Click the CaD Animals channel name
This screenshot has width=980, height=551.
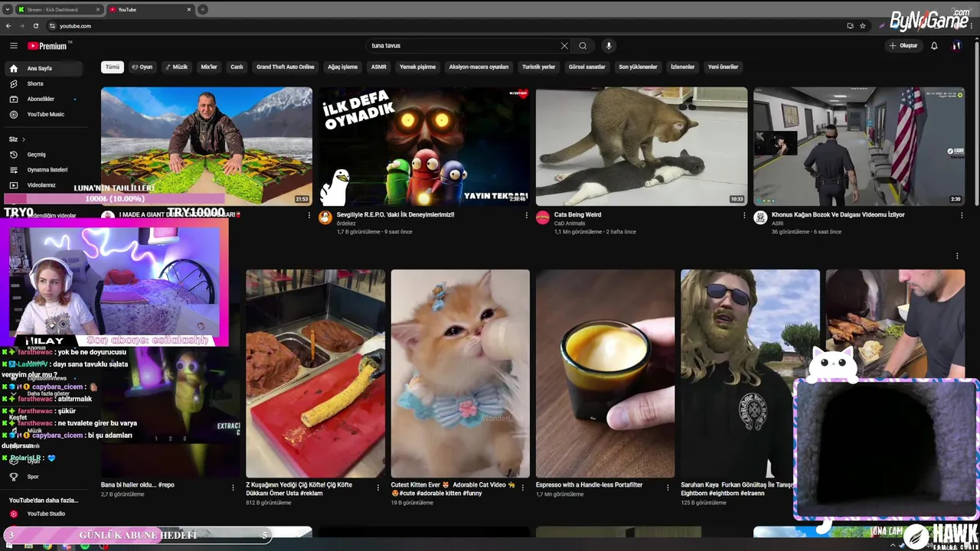(x=570, y=223)
